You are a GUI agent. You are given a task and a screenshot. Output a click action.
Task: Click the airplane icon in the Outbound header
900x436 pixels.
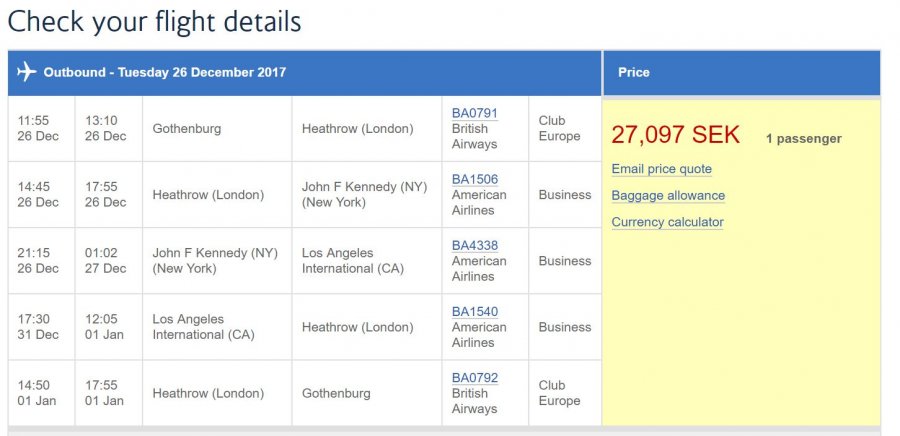[27, 72]
